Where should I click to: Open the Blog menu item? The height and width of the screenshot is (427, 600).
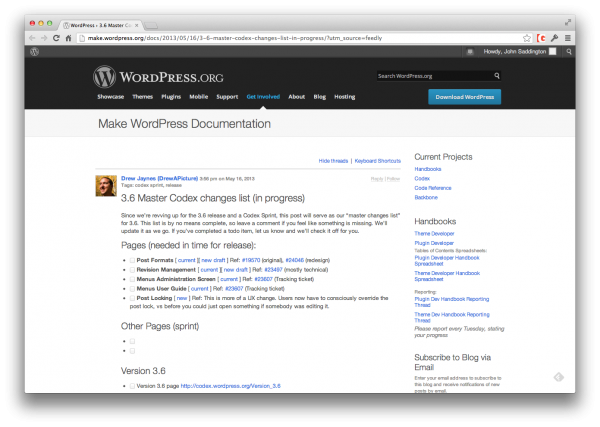(320, 97)
